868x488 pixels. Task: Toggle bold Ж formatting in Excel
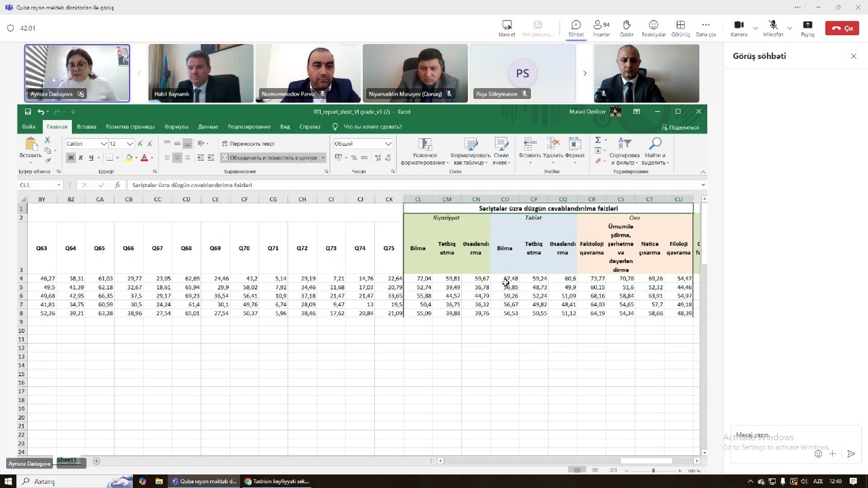[x=71, y=158]
